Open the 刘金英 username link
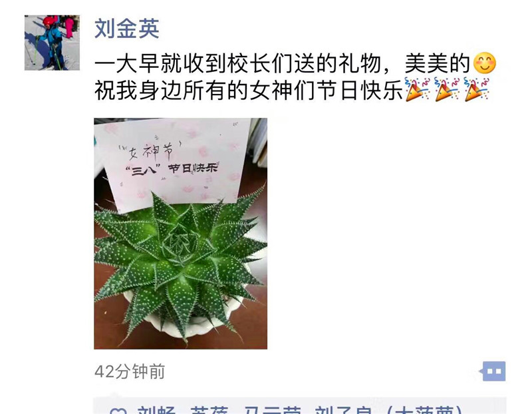The width and height of the screenshot is (532, 414). 127,29
